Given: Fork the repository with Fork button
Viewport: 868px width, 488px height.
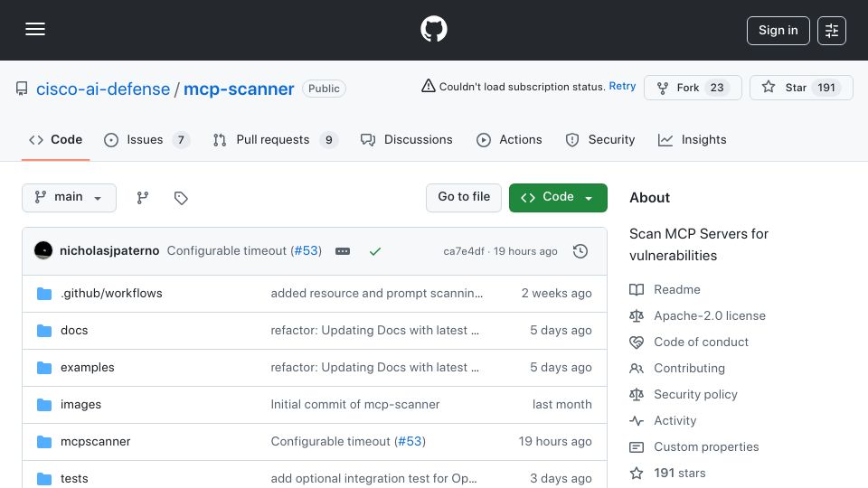Looking at the screenshot, I should pyautogui.click(x=693, y=88).
